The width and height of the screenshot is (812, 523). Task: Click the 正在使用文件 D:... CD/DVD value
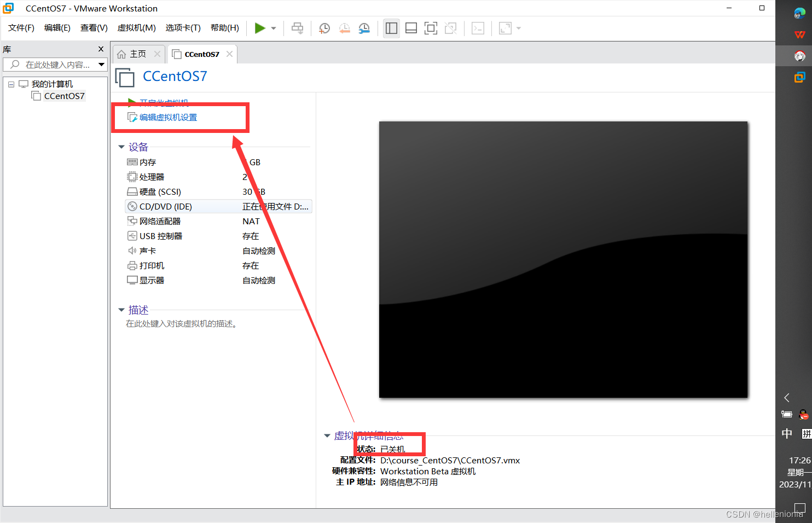point(276,206)
